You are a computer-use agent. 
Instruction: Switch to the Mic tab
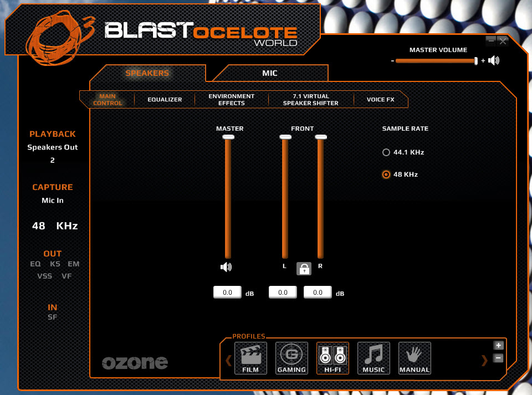[x=270, y=73]
